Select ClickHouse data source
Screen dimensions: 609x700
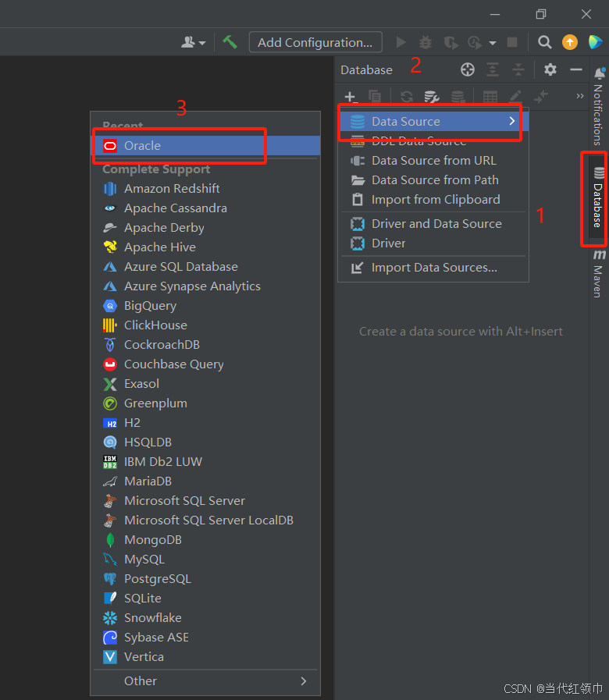pyautogui.click(x=207, y=325)
